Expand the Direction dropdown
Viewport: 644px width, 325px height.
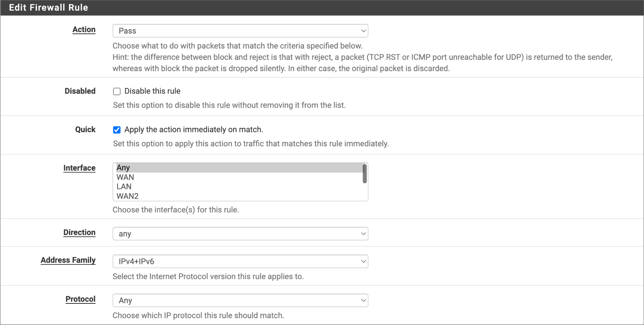click(x=240, y=234)
